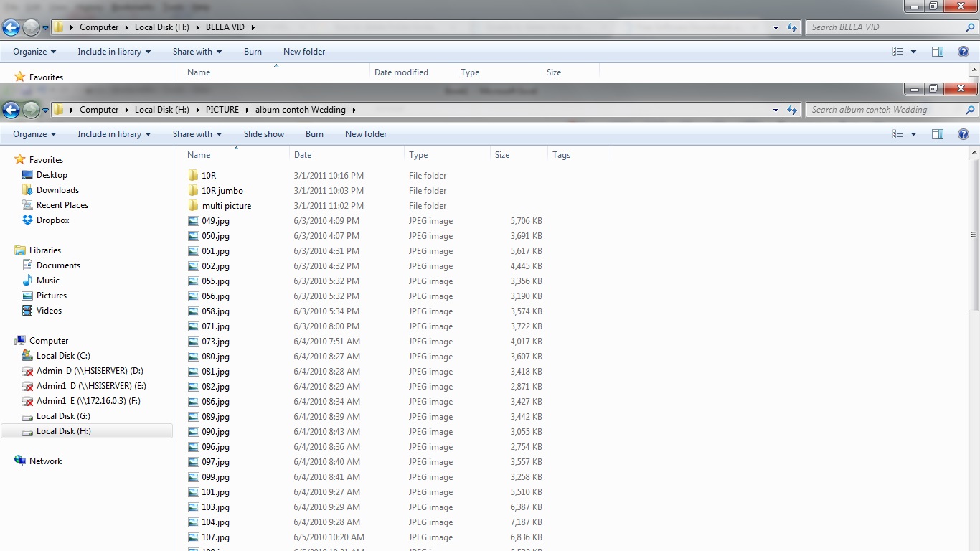Refresh the album contoh Wedding folder view
The width and height of the screenshot is (980, 551).
click(792, 110)
